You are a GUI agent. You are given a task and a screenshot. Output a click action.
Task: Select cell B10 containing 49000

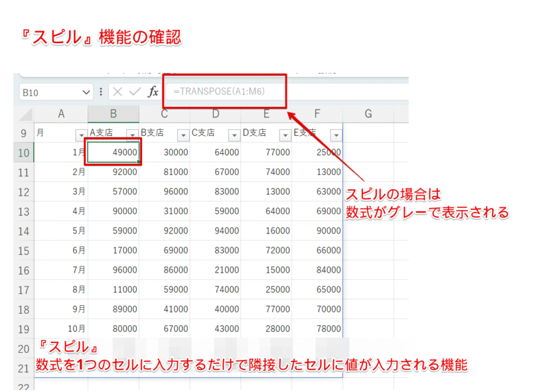(114, 152)
